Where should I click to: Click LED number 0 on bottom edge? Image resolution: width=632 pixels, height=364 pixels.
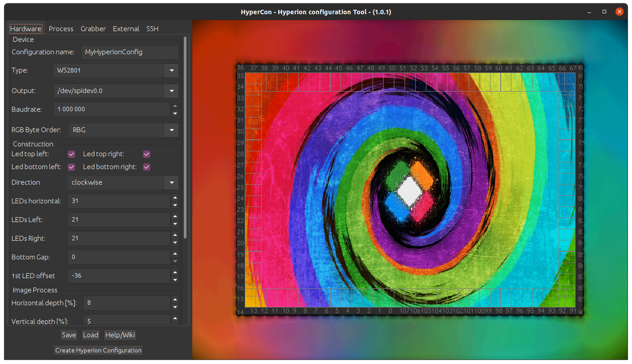[390, 311]
